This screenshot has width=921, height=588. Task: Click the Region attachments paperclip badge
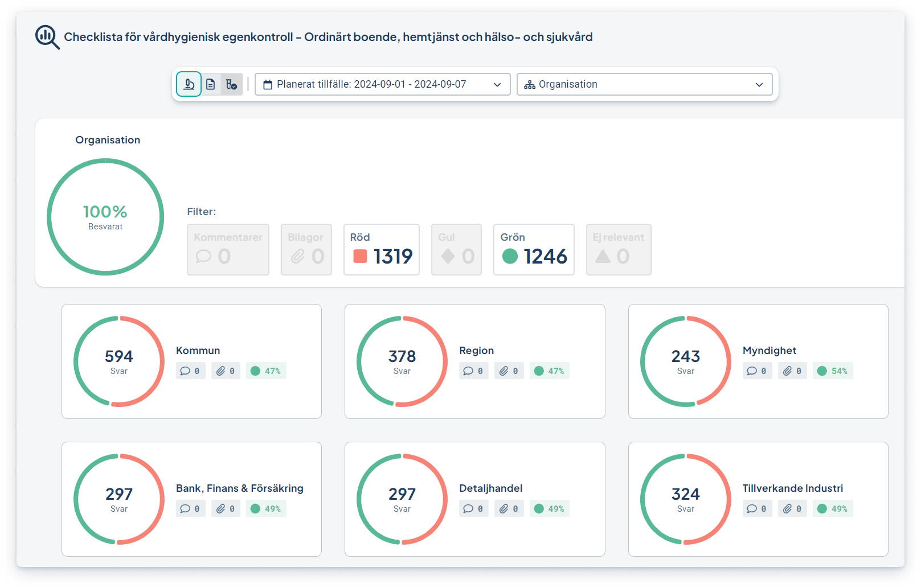[509, 371]
